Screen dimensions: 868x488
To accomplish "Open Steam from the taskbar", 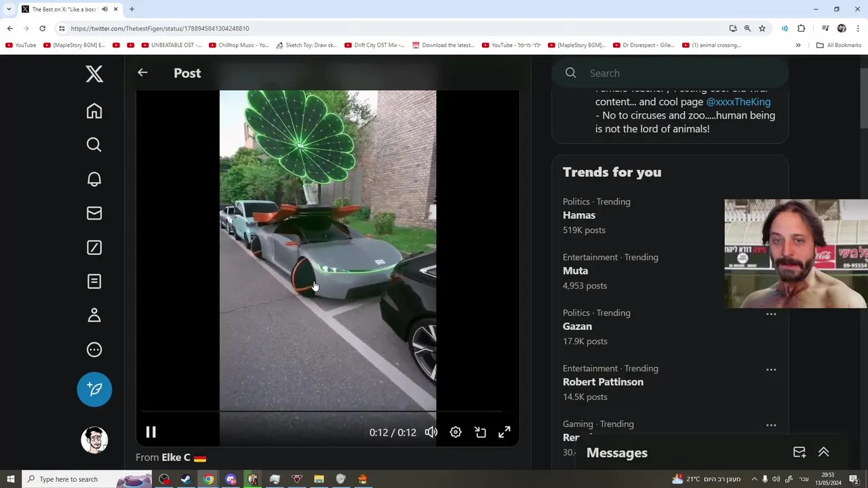I will pyautogui.click(x=186, y=479).
